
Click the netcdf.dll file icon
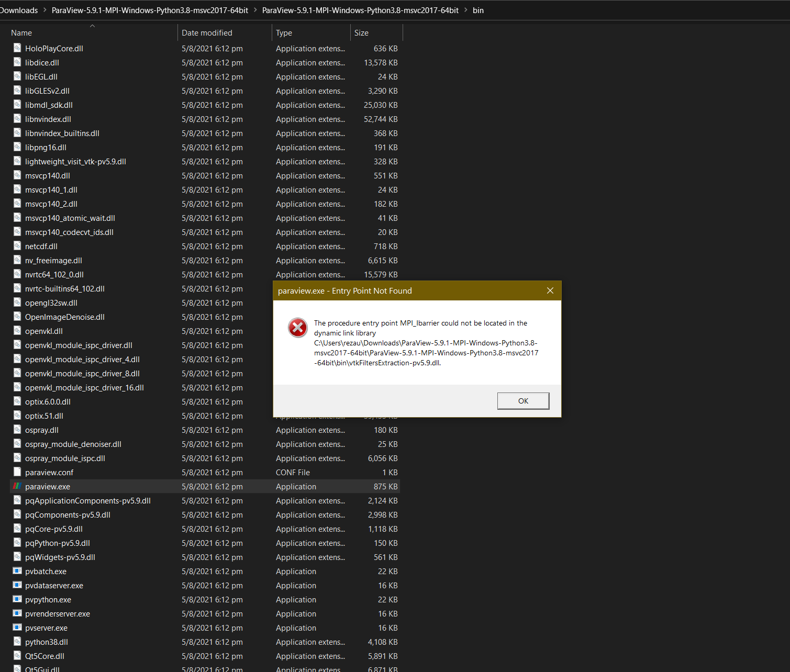tap(17, 246)
